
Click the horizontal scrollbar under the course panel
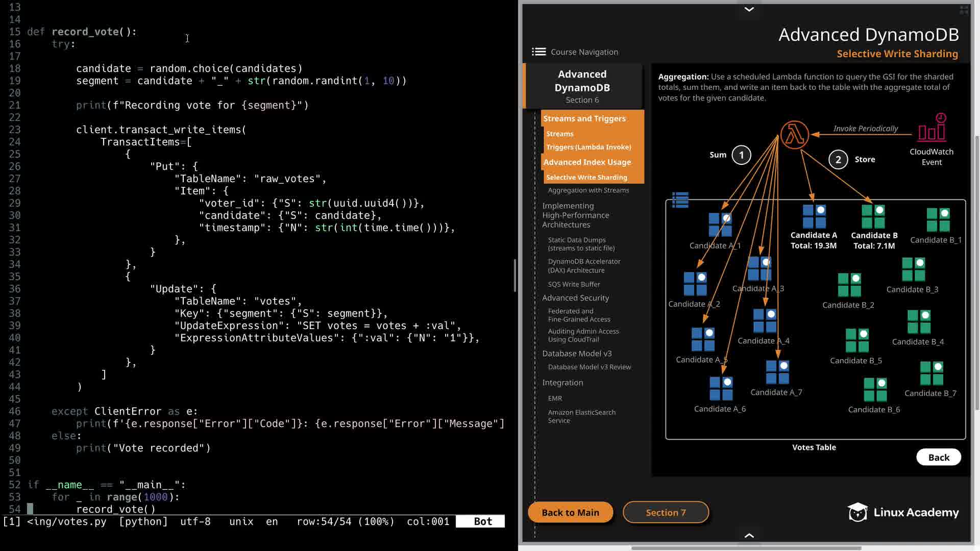click(746, 548)
